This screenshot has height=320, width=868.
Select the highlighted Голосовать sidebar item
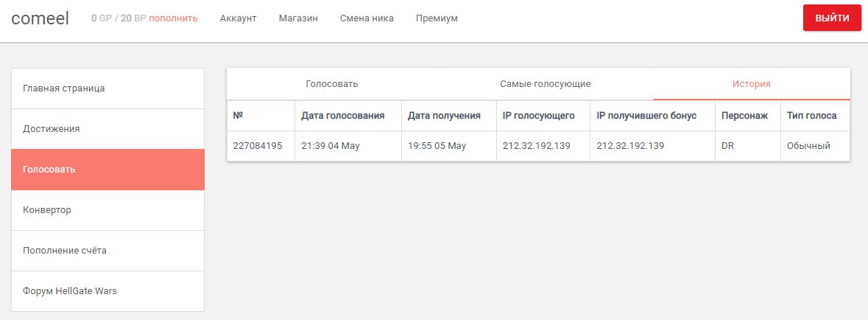pyautogui.click(x=108, y=170)
